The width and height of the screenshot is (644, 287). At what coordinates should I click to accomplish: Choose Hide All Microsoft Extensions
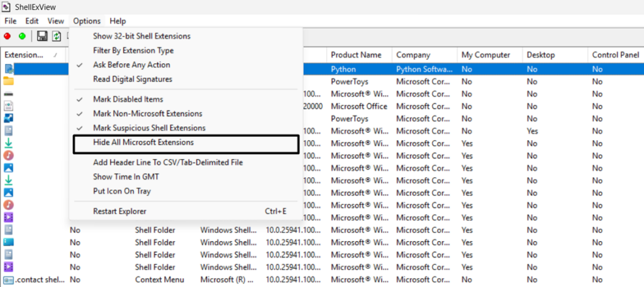point(143,143)
